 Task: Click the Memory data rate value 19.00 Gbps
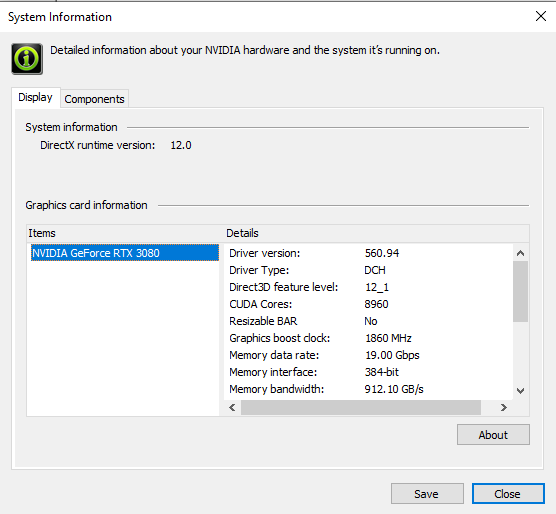click(392, 355)
